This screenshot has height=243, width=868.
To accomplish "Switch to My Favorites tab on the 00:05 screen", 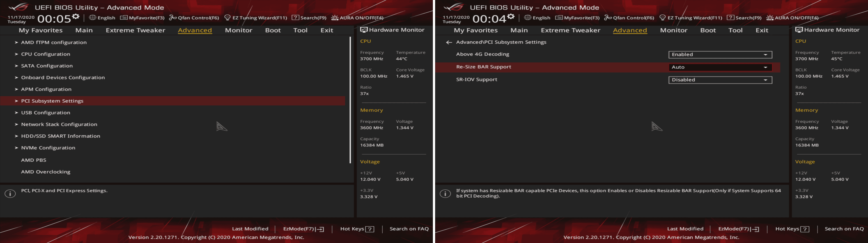I will 41,30.
